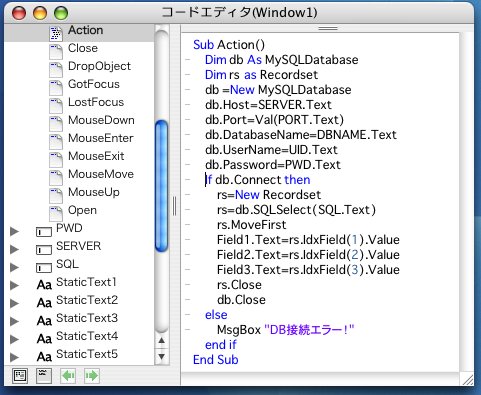Image resolution: width=481 pixels, height=395 pixels.
Task: Click the LostFocus event document icon
Action: click(x=56, y=105)
